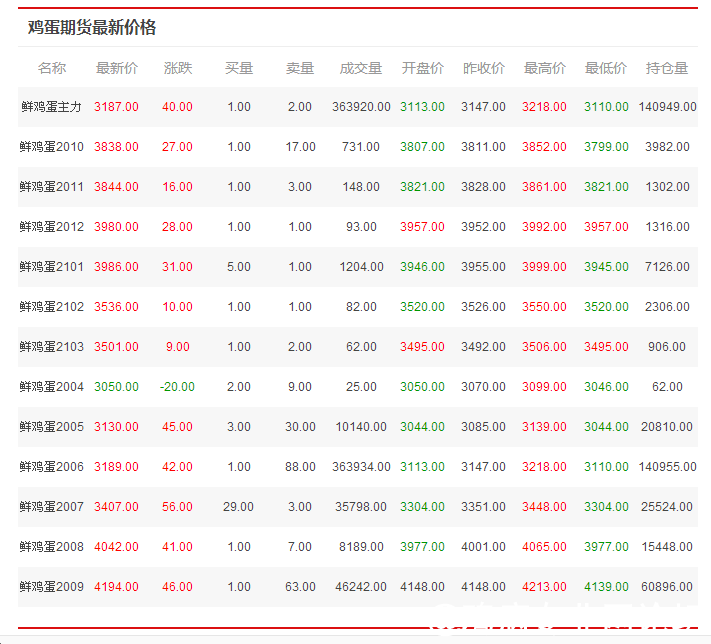Click latest price 4194.00
This screenshot has width=711, height=644.
coord(117,587)
